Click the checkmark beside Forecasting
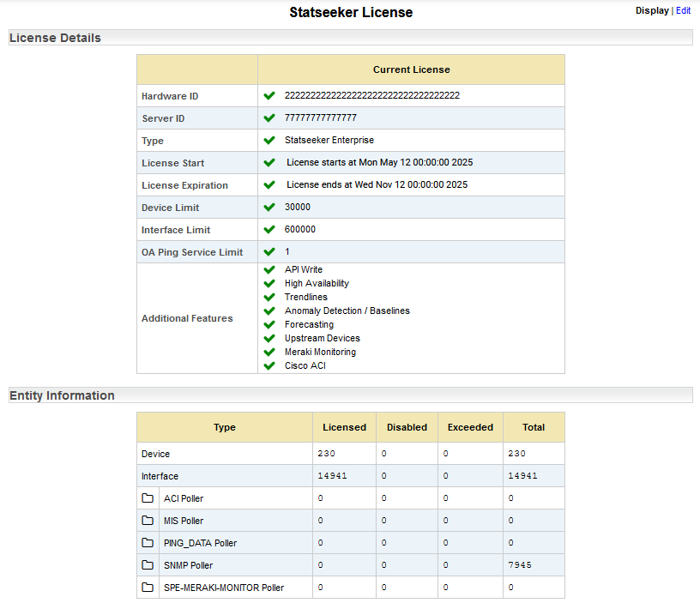Viewport: 700px width, 609px height. tap(269, 324)
